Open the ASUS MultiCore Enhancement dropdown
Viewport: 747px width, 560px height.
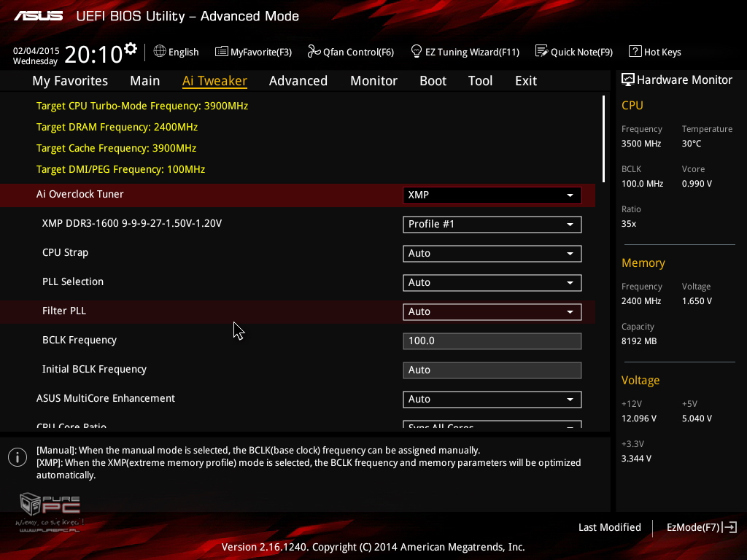point(492,399)
